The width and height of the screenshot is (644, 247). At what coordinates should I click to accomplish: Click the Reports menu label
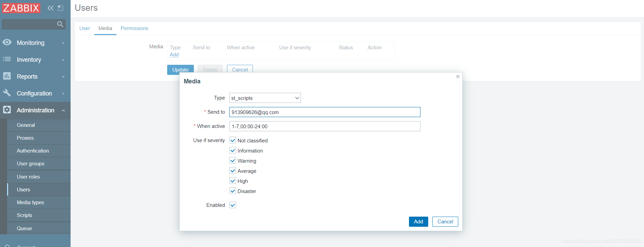tap(27, 77)
